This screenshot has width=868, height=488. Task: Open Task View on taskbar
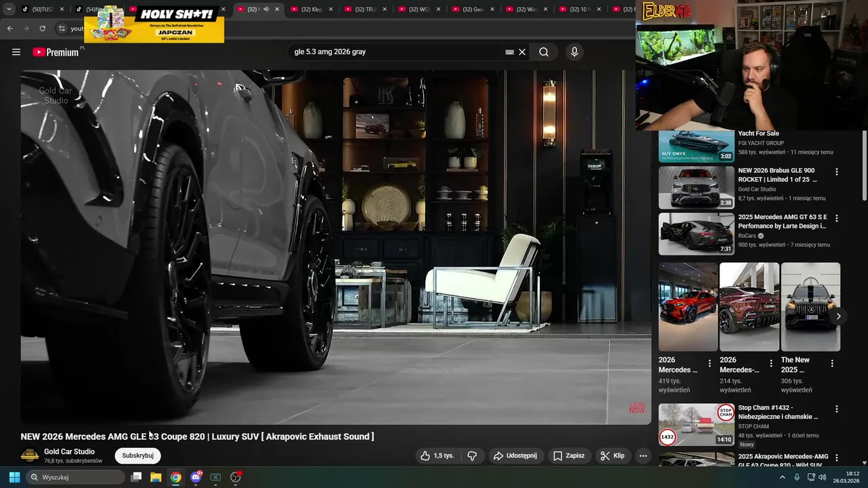[136, 477]
